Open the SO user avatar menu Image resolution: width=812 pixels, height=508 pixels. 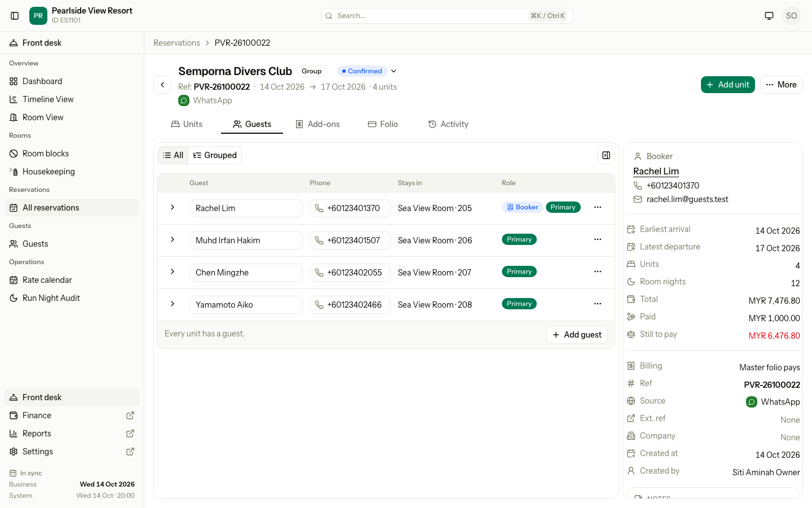pyautogui.click(x=792, y=16)
